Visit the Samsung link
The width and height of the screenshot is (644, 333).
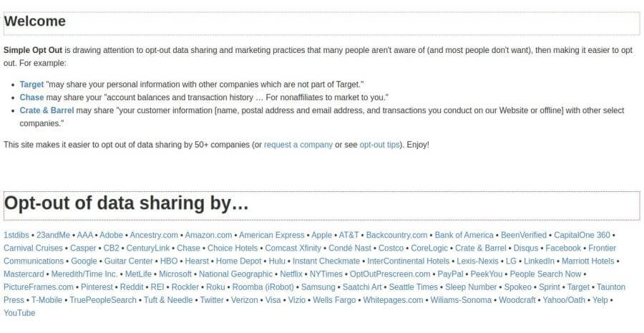[318, 287]
